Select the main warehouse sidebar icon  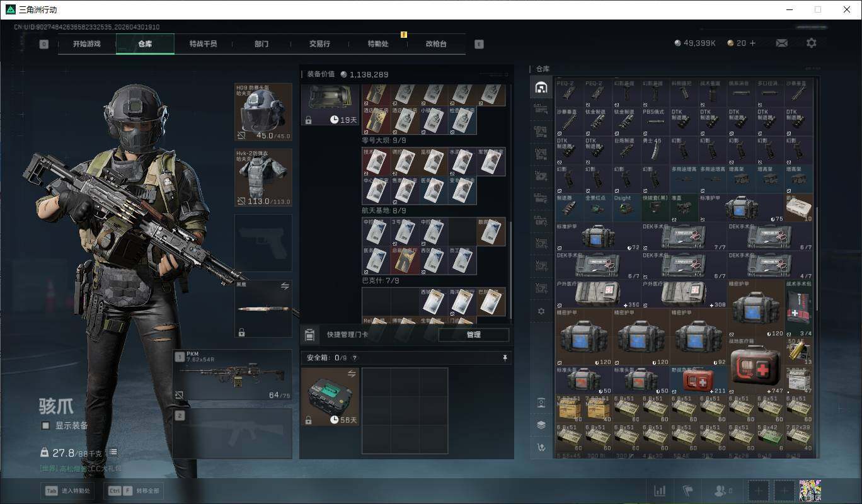point(541,88)
